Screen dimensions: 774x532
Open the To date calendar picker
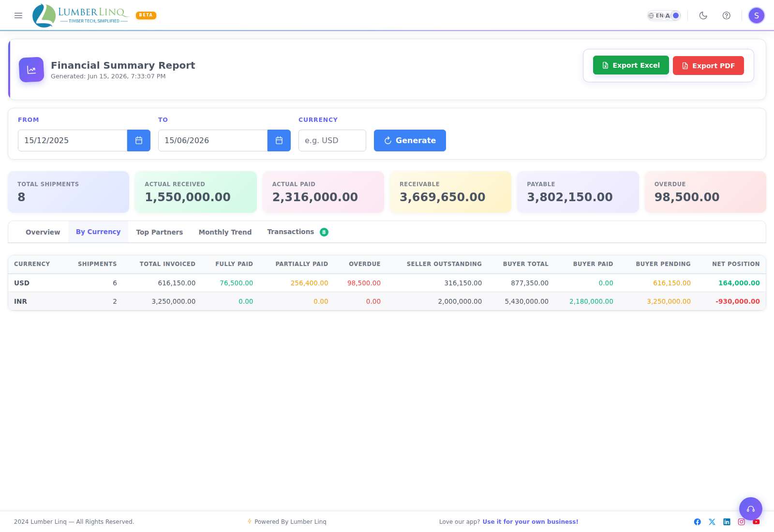tap(279, 140)
